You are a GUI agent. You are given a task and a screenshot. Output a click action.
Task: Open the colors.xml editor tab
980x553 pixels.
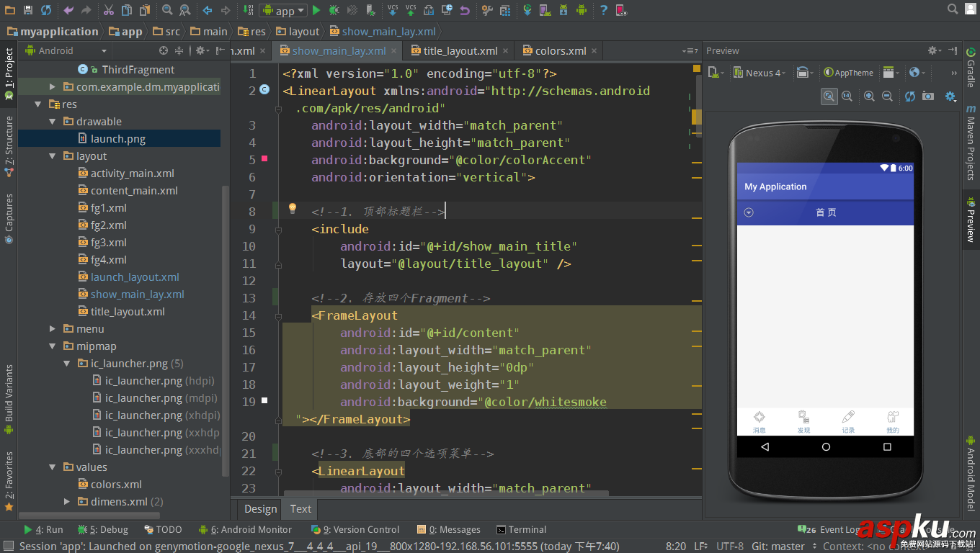[x=562, y=50]
